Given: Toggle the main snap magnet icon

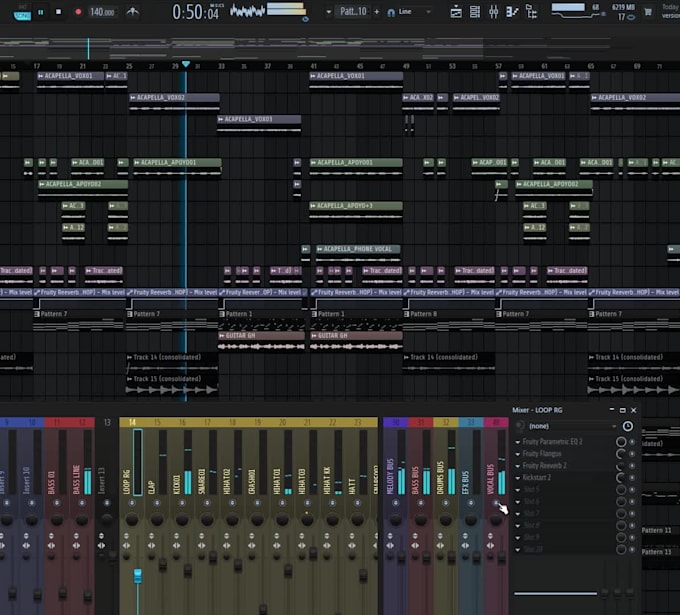Looking at the screenshot, I should [x=391, y=13].
